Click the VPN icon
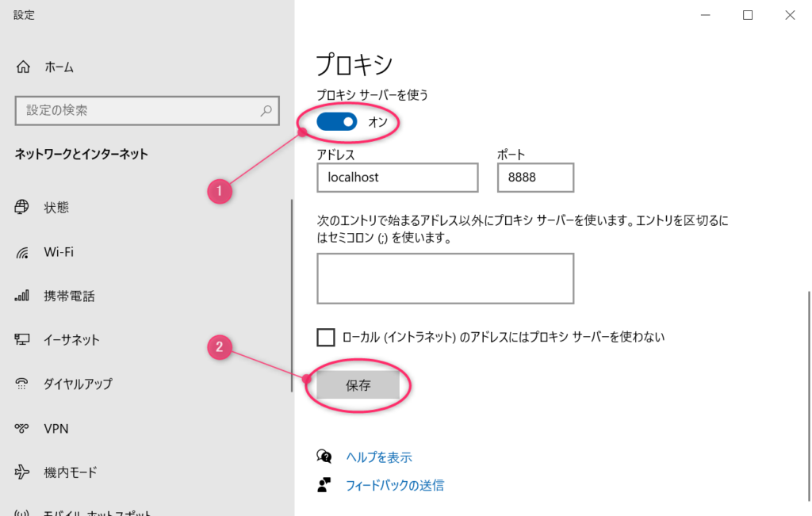The image size is (812, 516). pyautogui.click(x=21, y=428)
